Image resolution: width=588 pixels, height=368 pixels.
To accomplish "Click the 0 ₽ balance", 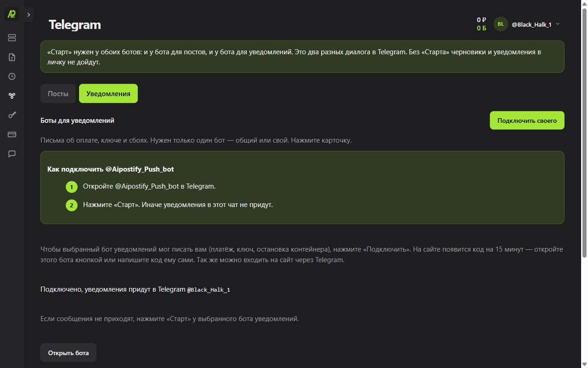I will click(x=481, y=20).
